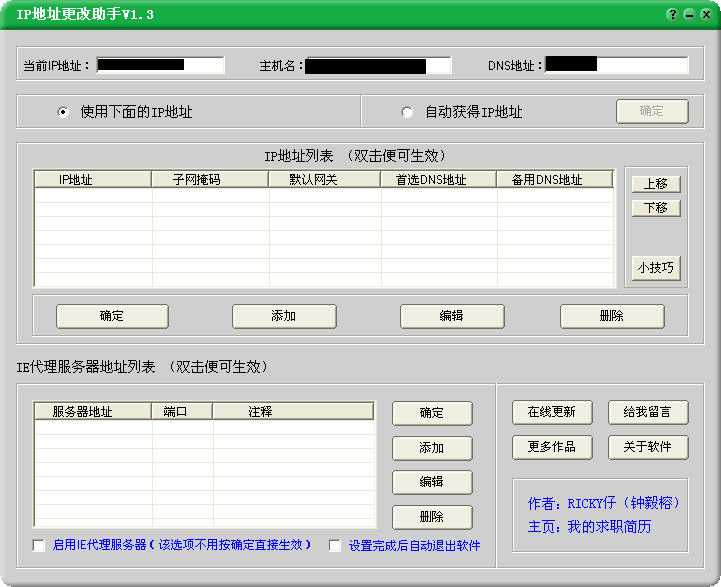Enable the 启用IE代理服务器 checkbox
Image resolution: width=721 pixels, height=587 pixels.
click(x=39, y=545)
